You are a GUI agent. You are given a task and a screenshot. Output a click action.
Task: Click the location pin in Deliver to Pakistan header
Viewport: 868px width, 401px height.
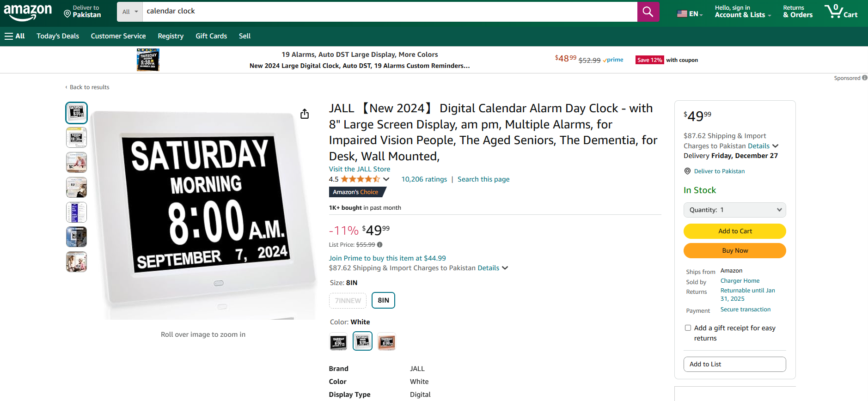coord(67,14)
